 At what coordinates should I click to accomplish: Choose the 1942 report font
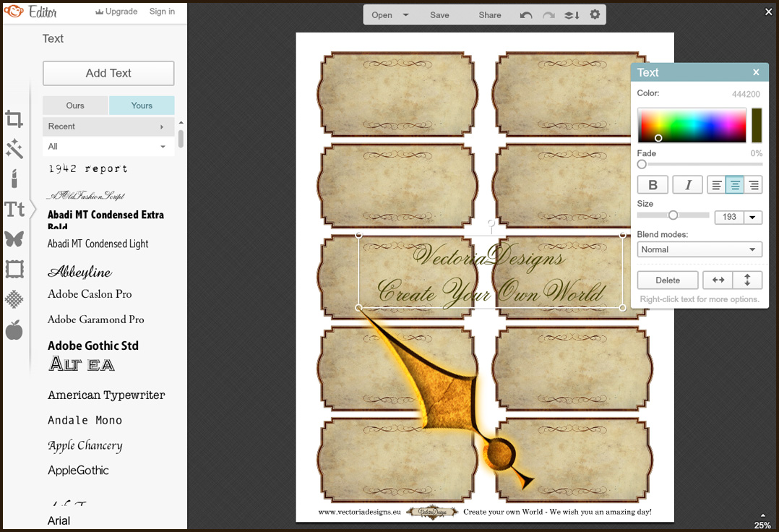pos(88,169)
